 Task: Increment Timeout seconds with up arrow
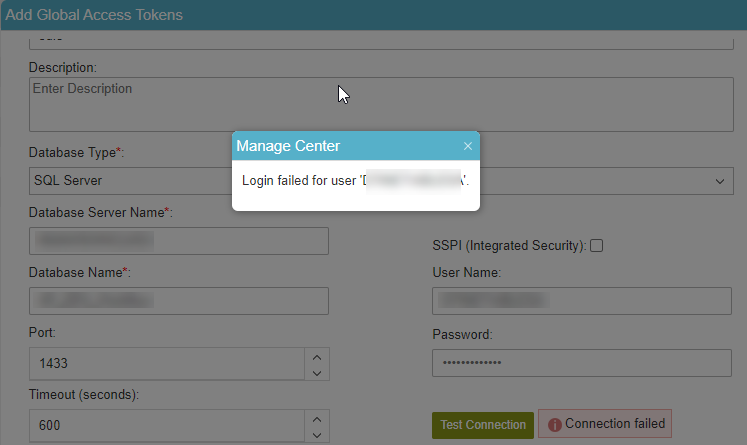click(x=316, y=417)
